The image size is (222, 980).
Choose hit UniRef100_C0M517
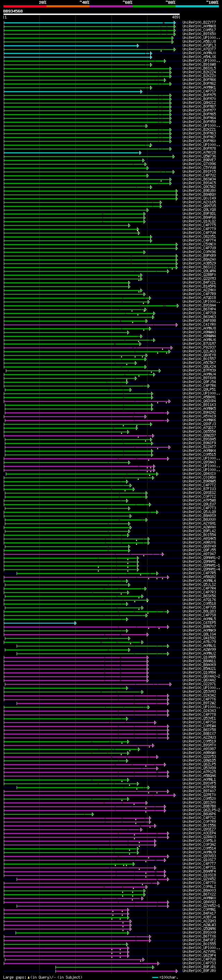(199, 30)
